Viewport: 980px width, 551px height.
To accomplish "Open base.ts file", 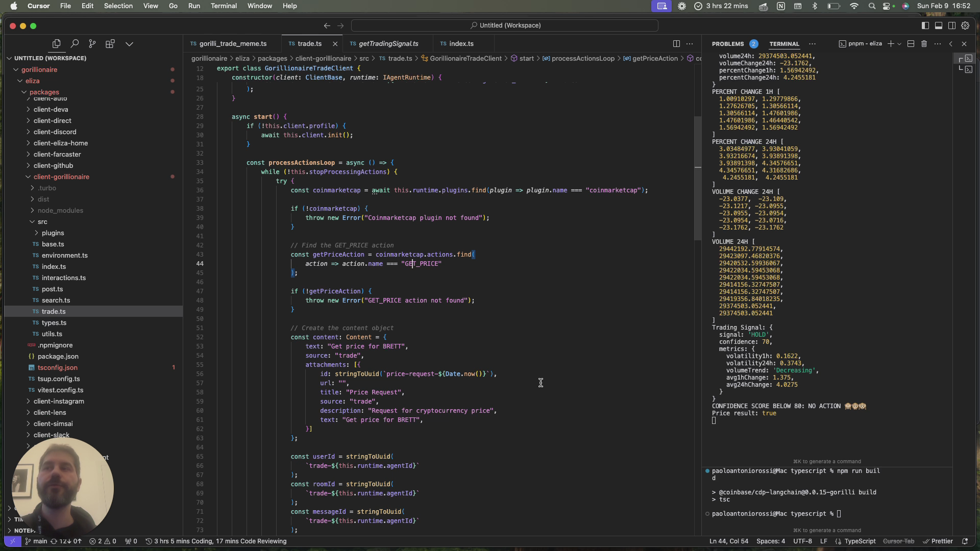I will pos(53,244).
